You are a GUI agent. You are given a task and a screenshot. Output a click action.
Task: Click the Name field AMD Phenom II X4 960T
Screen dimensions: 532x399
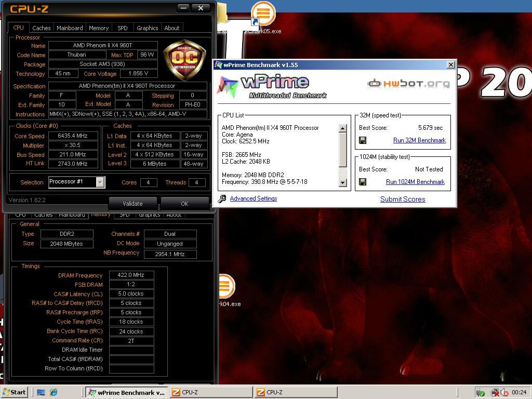(x=103, y=46)
